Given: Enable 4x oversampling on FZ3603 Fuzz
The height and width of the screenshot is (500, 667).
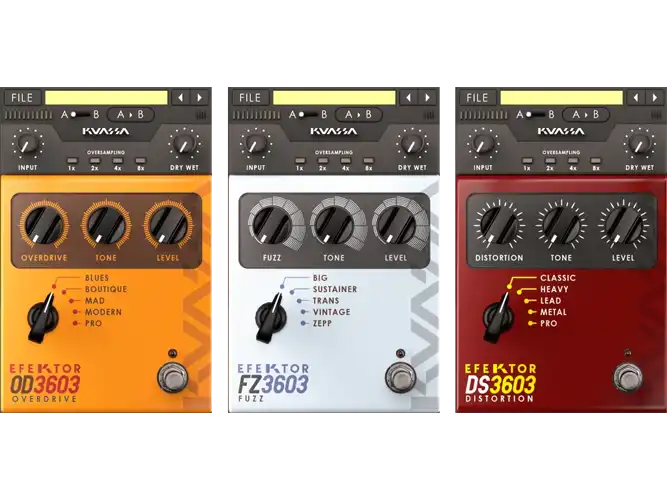Looking at the screenshot, I should [345, 161].
